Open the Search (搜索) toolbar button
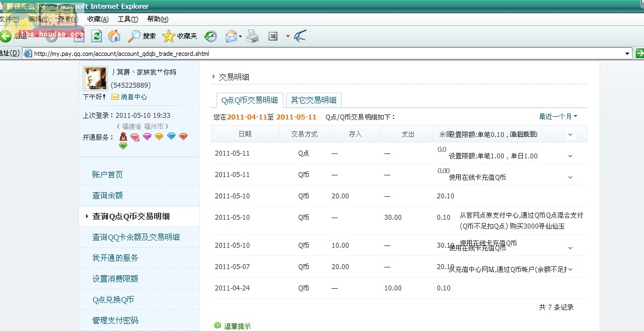 (142, 36)
